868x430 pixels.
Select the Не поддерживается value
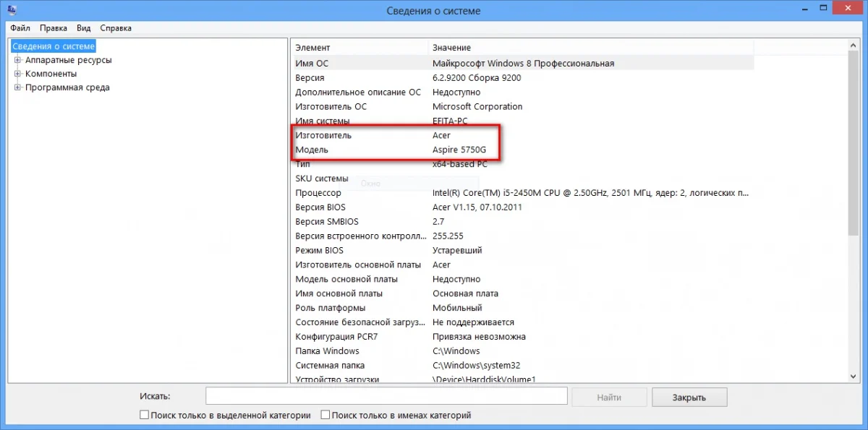pos(473,322)
